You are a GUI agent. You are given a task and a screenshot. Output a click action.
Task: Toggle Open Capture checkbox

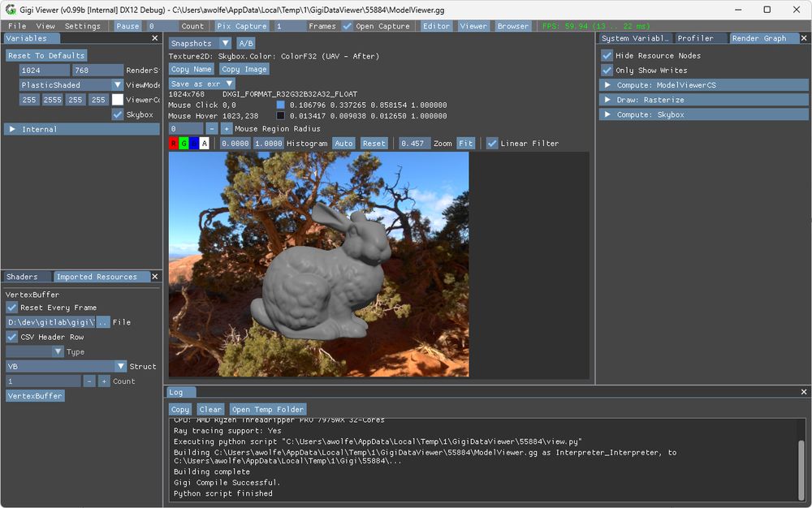pos(347,26)
